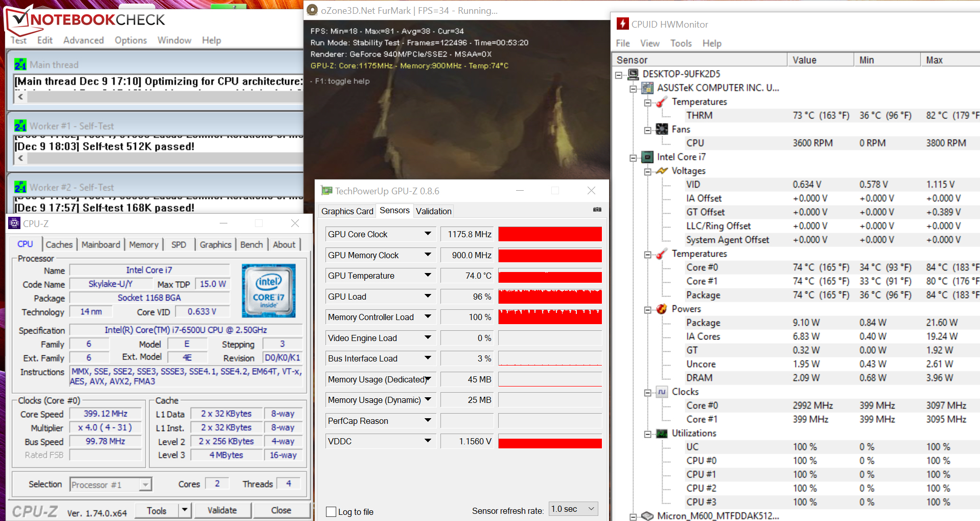
Task: Switch to GPU-Z Graphics Card tab
Action: point(347,211)
